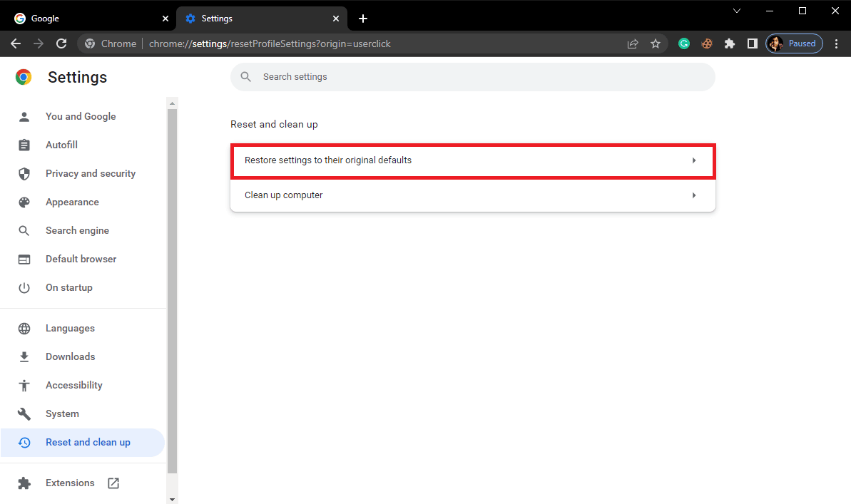Click the sidebar scrollbar down arrow
Image resolution: width=851 pixels, height=504 pixels.
pos(172,498)
